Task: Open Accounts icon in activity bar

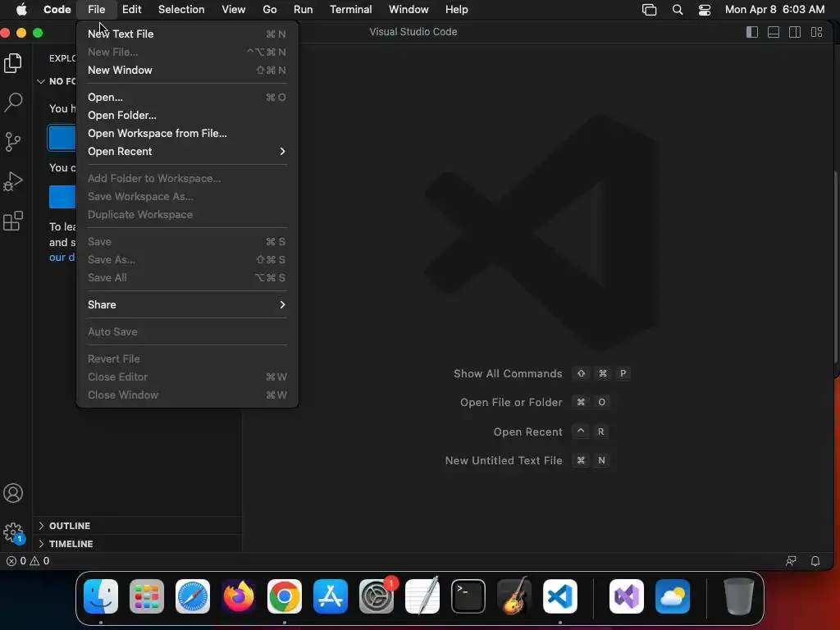Action: tap(13, 493)
